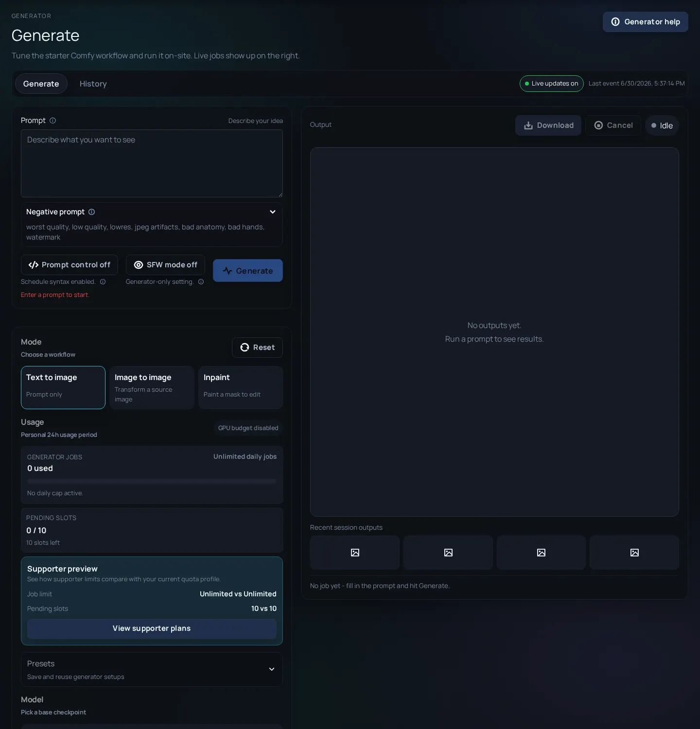The height and width of the screenshot is (729, 700).
Task: Open fourth recent session output thumbnail
Action: (x=634, y=553)
